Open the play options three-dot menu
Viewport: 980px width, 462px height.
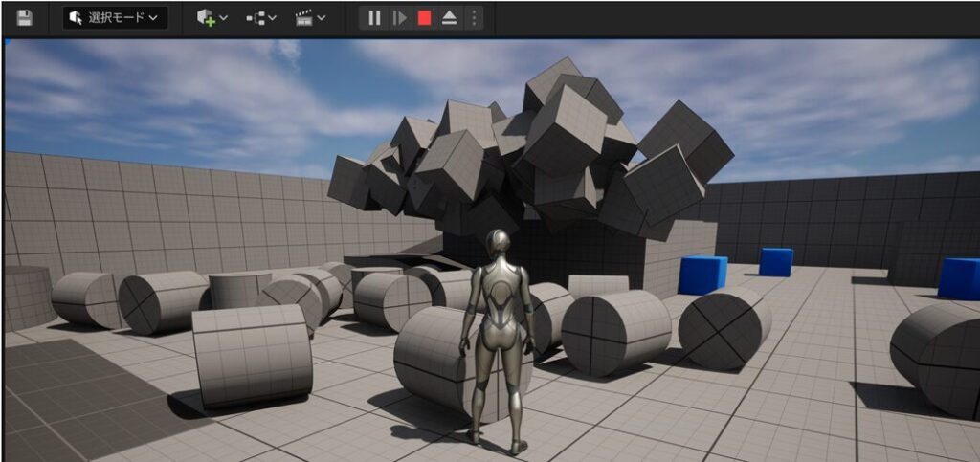pyautogui.click(x=474, y=18)
